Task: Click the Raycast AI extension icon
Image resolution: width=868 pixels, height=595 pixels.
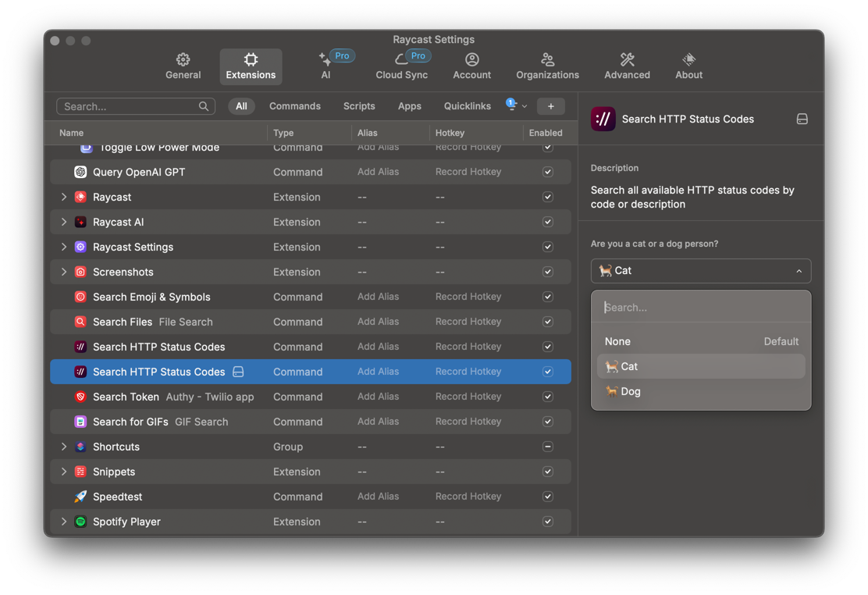Action: (80, 222)
